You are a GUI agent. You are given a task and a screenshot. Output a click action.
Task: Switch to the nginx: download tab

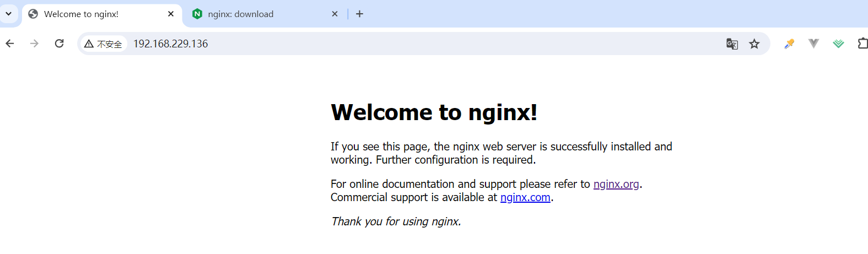point(259,14)
